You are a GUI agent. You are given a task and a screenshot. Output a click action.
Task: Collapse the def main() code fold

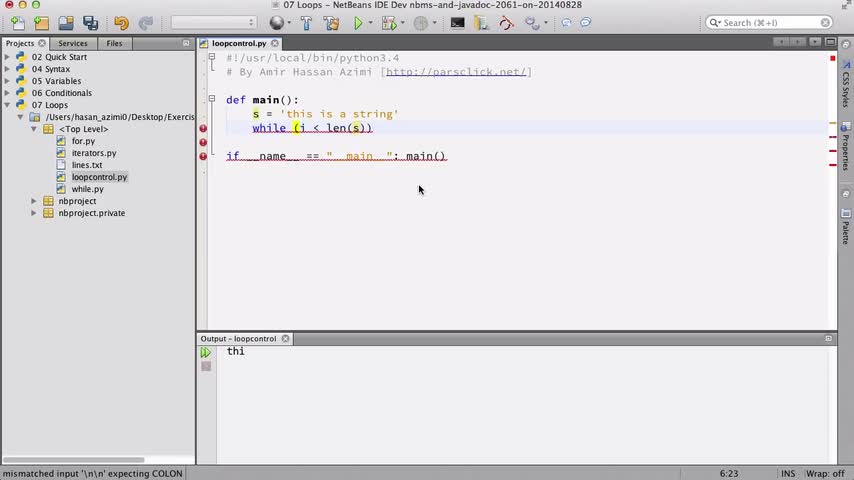point(212,99)
